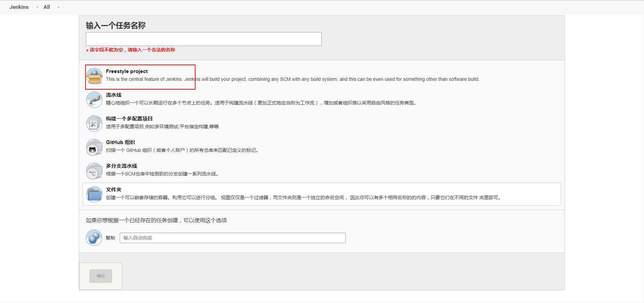Screen dimensions: 644x303
Task: Click the 复制 copy spheres icon
Action: click(x=94, y=238)
